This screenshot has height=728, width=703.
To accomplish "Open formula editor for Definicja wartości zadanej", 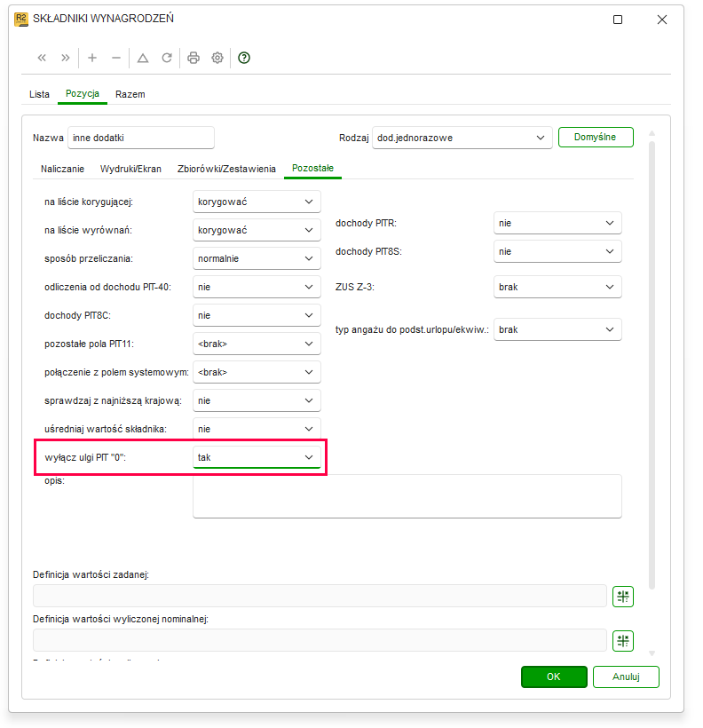I will point(623,596).
